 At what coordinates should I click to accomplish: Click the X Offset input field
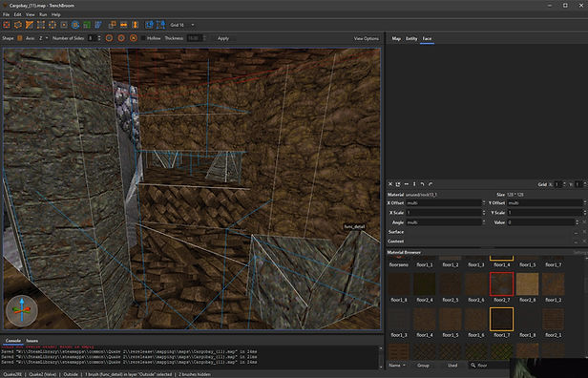[443, 203]
